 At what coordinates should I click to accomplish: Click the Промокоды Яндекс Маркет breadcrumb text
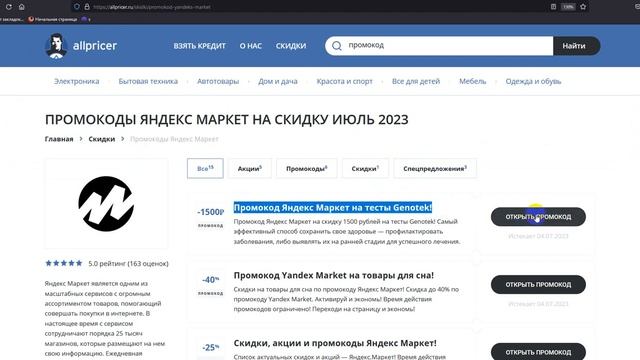[x=174, y=139]
